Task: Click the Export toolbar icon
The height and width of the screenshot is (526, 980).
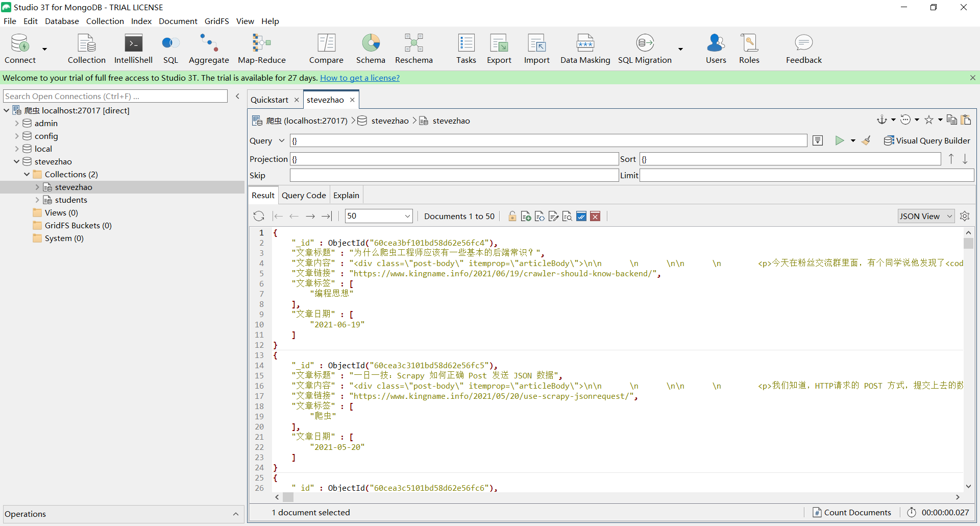Action: click(499, 49)
